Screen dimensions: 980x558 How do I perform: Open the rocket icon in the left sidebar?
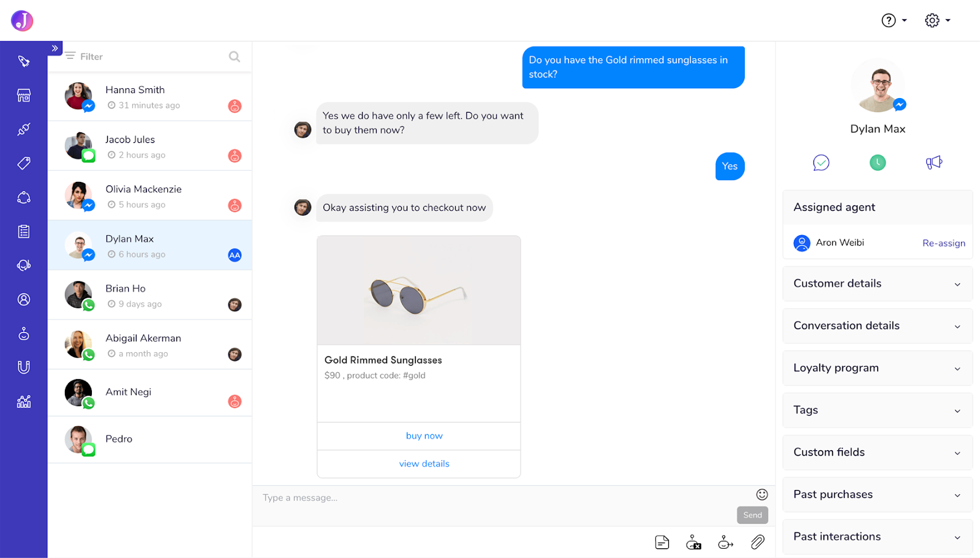[24, 61]
